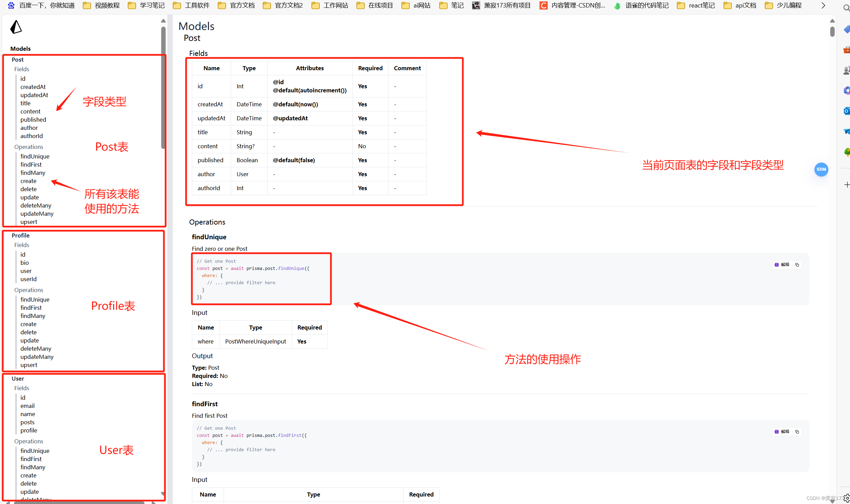
Task: Open the shopping tag icon in the browser sidebar
Action: 847,30
